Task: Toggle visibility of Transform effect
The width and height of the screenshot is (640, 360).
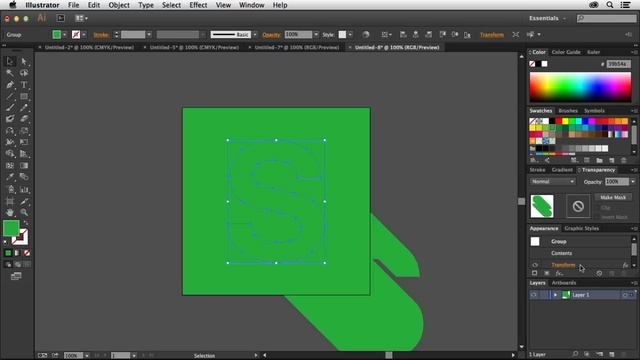Action: click(535, 265)
